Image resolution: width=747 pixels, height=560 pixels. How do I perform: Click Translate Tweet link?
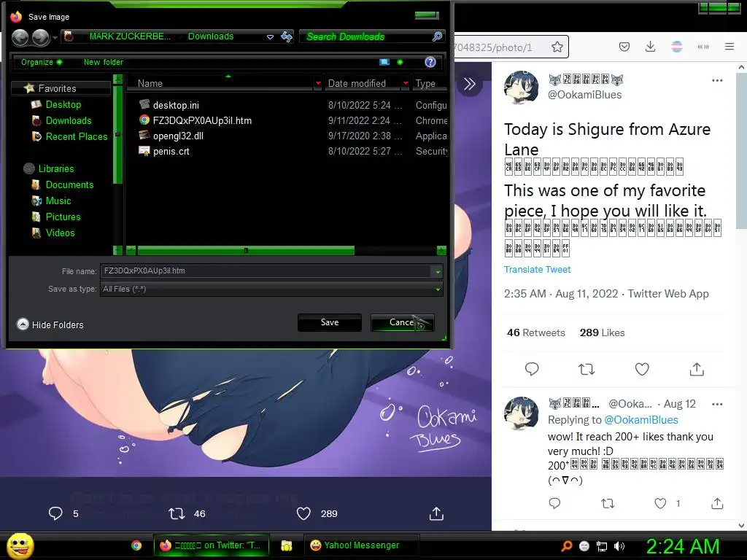coord(537,270)
